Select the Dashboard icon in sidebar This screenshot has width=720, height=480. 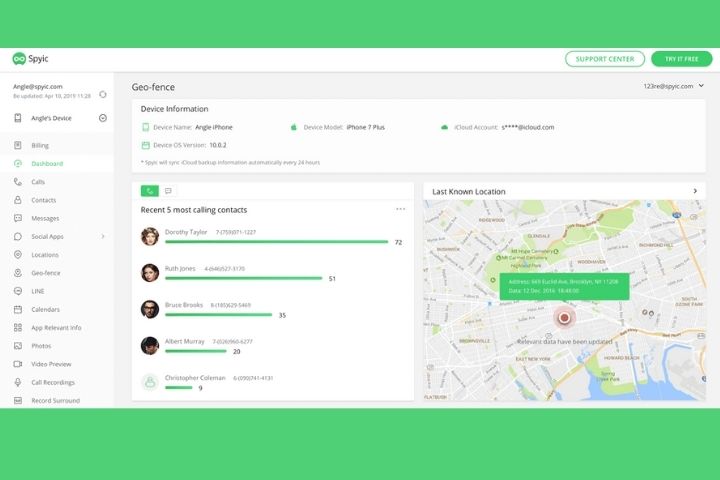coord(17,164)
